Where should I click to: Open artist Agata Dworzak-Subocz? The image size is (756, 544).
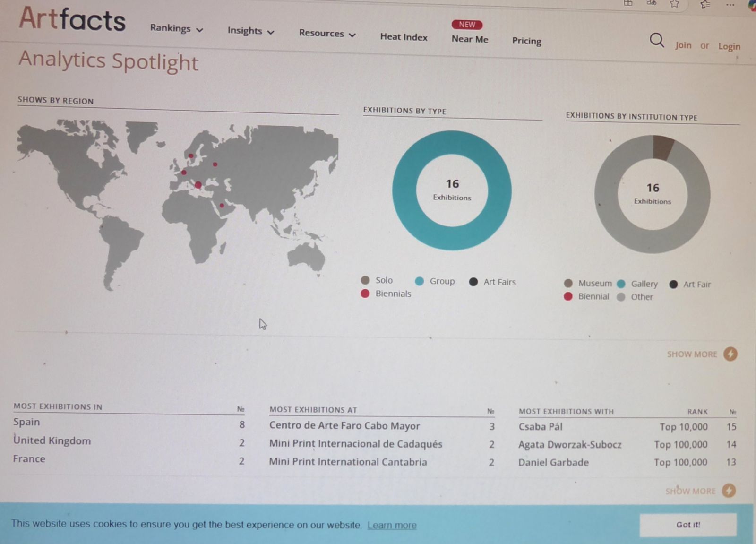(570, 445)
